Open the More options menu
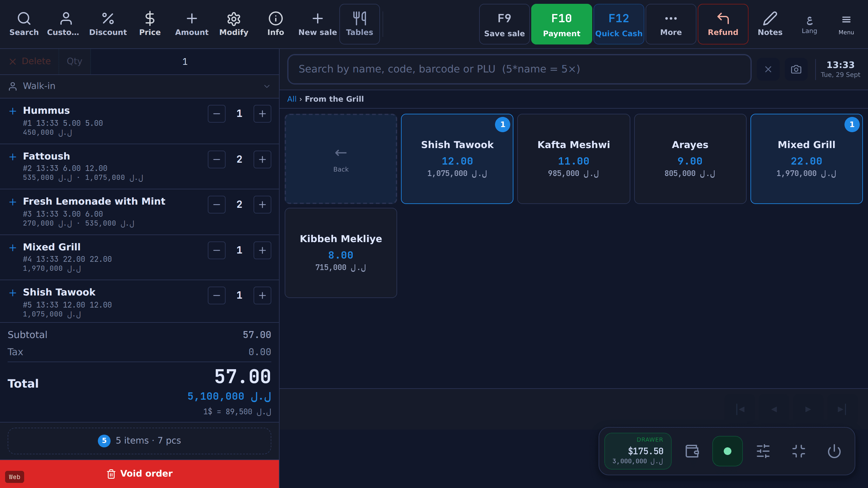Image resolution: width=868 pixels, height=488 pixels. point(671,24)
